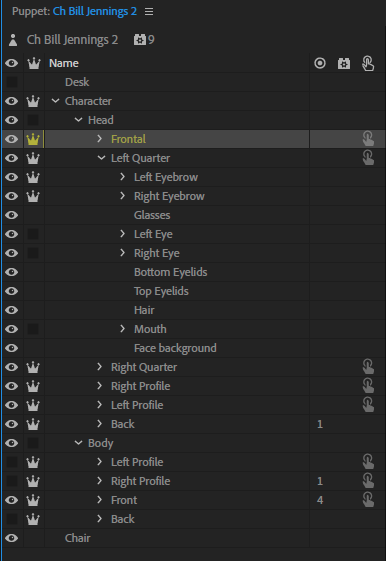Image resolution: width=386 pixels, height=561 pixels.
Task: Expand the Right Eyebrow group
Action: click(x=122, y=196)
